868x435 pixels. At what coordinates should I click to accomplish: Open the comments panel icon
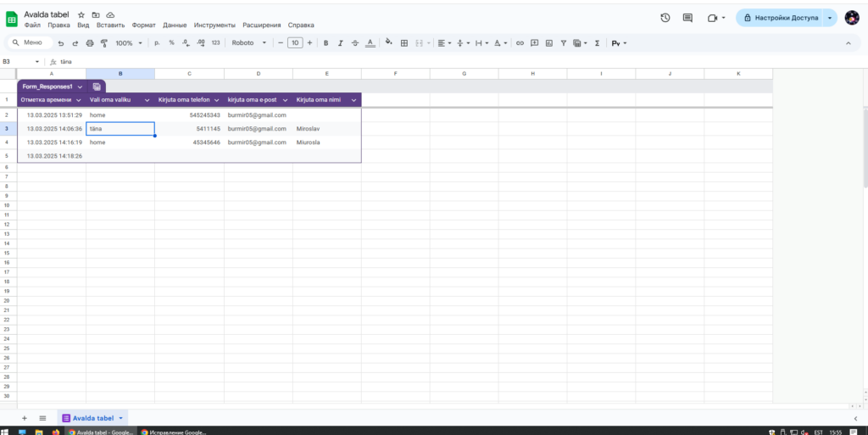[x=687, y=18]
